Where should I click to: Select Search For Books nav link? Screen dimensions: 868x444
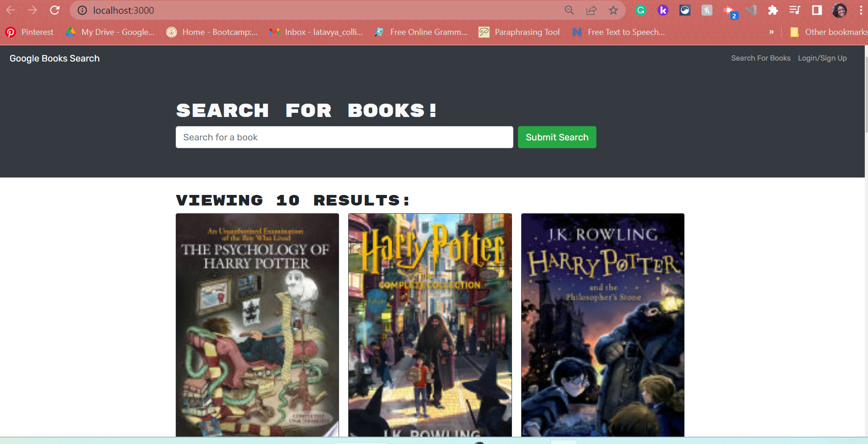pyautogui.click(x=761, y=58)
